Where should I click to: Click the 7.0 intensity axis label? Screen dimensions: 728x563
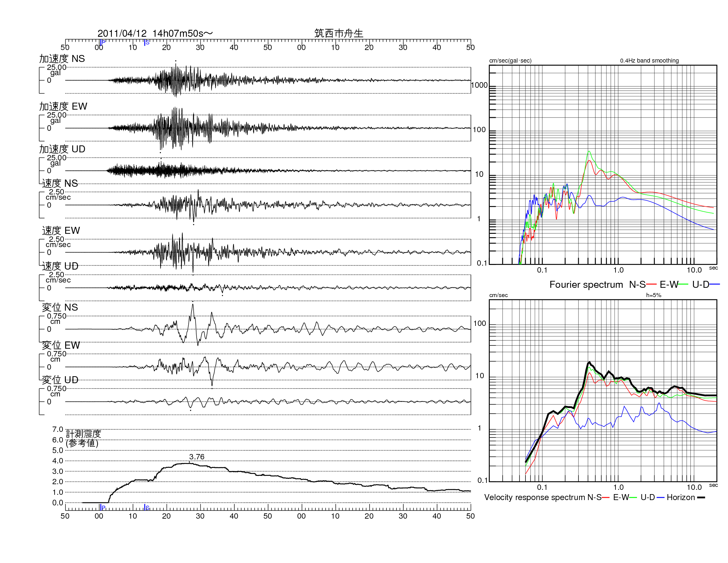58,429
